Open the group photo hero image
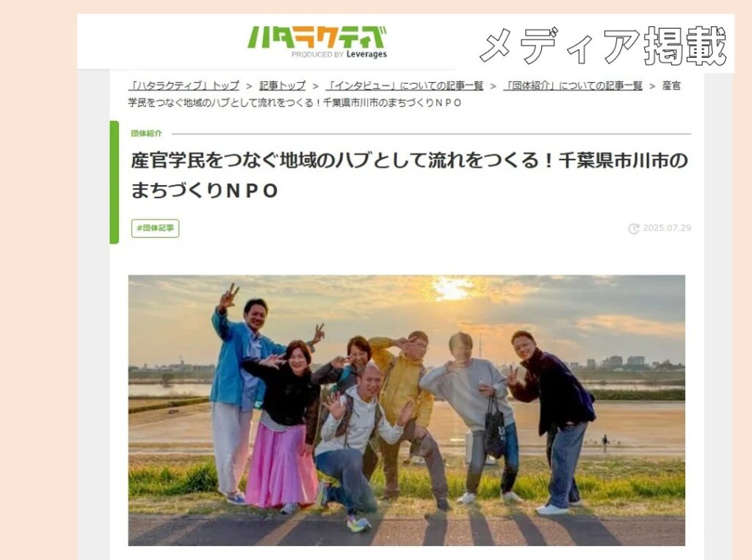The image size is (752, 560). (x=406, y=410)
